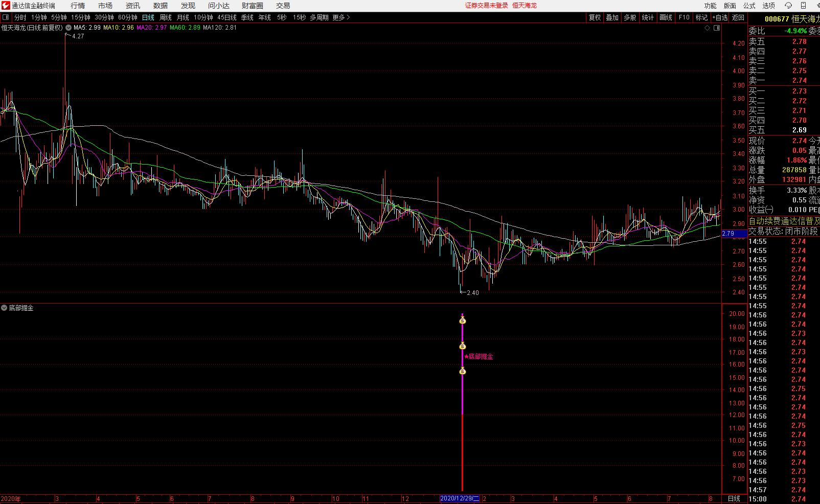Click 统计 statistics button
Image resolution: width=820 pixels, height=504 pixels.
(648, 17)
